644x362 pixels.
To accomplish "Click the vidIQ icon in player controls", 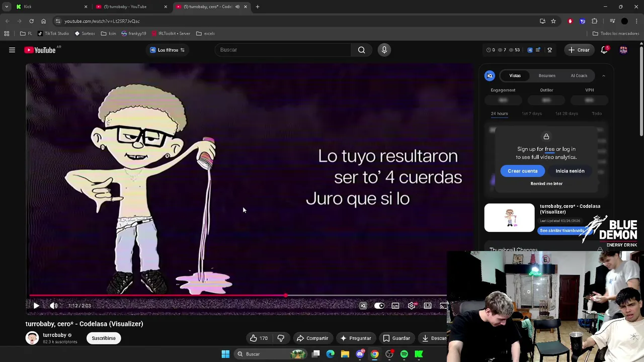I will point(363,306).
